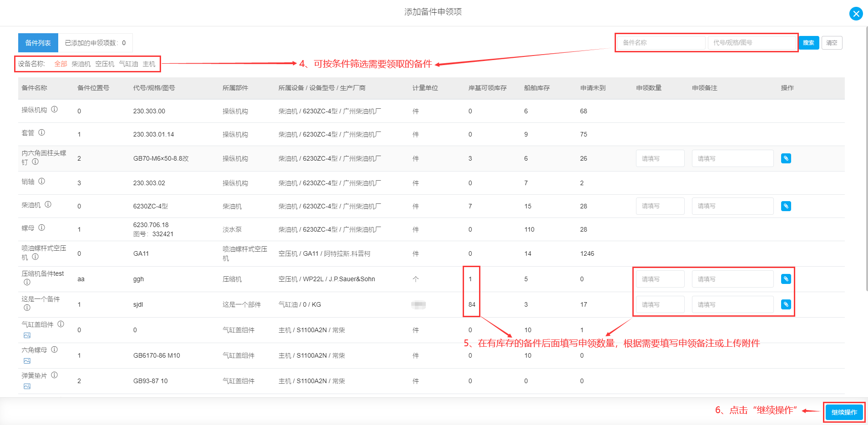
Task: Open 已添加的申领项数 tab
Action: point(96,43)
